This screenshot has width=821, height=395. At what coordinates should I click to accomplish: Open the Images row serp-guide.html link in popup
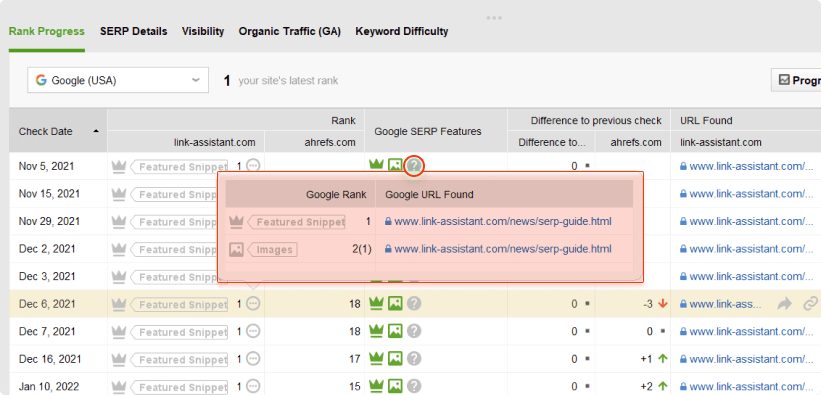[503, 249]
